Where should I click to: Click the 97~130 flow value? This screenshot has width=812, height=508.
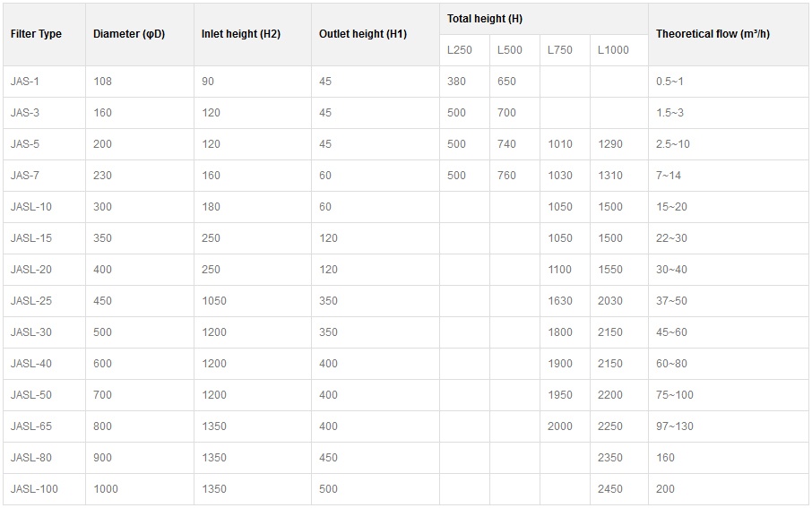675,426
